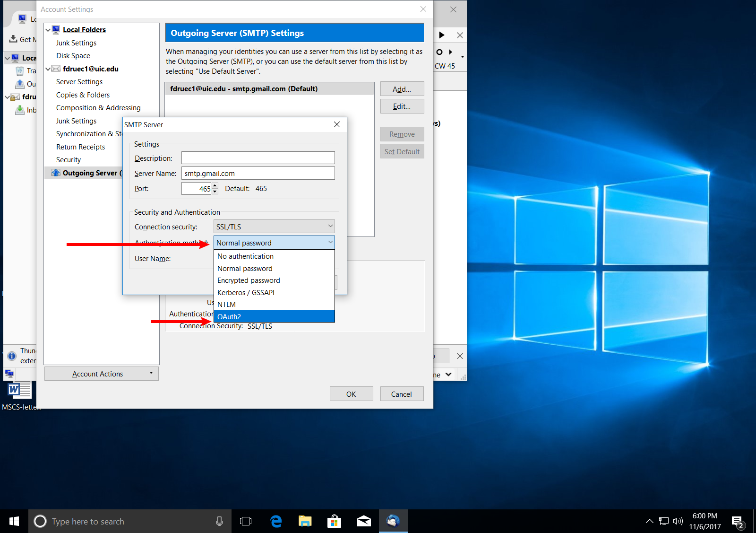756x533 pixels.
Task: Open Composition & Addressing page
Action: (98, 108)
